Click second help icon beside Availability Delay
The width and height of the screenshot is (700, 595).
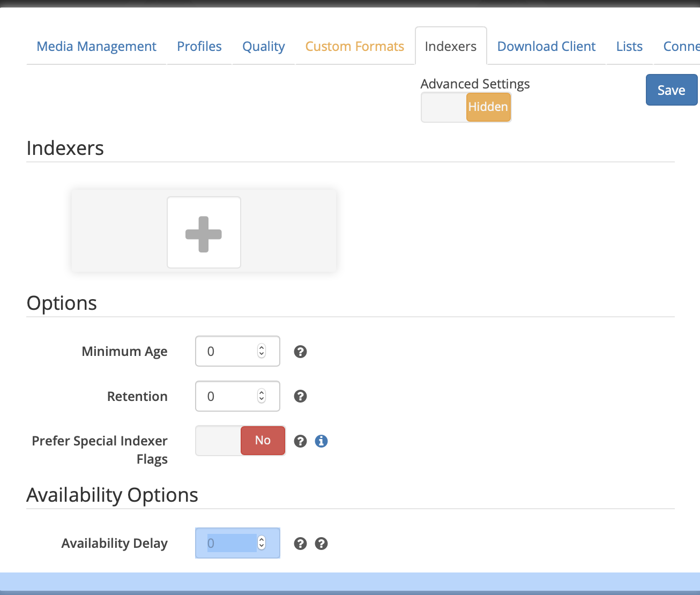(x=321, y=544)
